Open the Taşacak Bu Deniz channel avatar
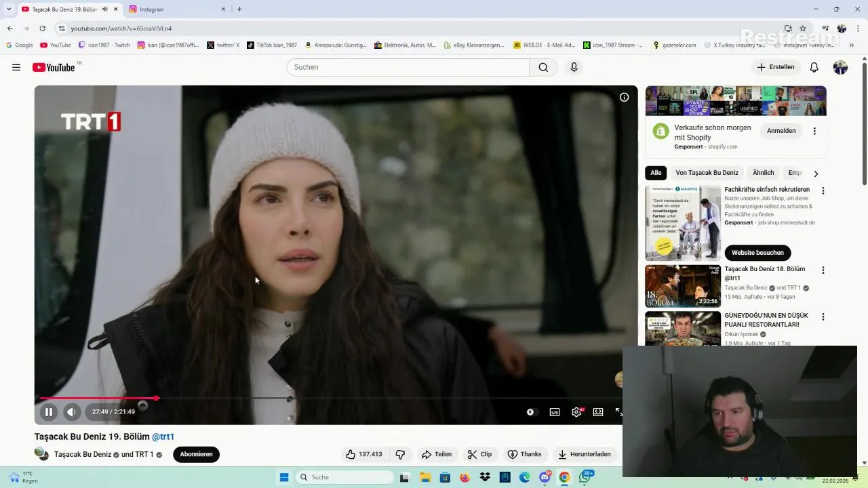The width and height of the screenshot is (868, 488). click(41, 453)
